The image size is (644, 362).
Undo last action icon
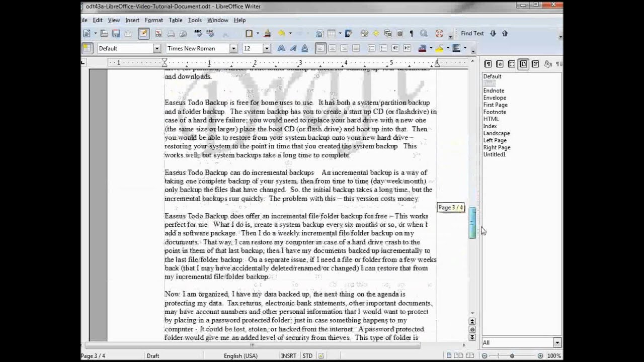(282, 34)
